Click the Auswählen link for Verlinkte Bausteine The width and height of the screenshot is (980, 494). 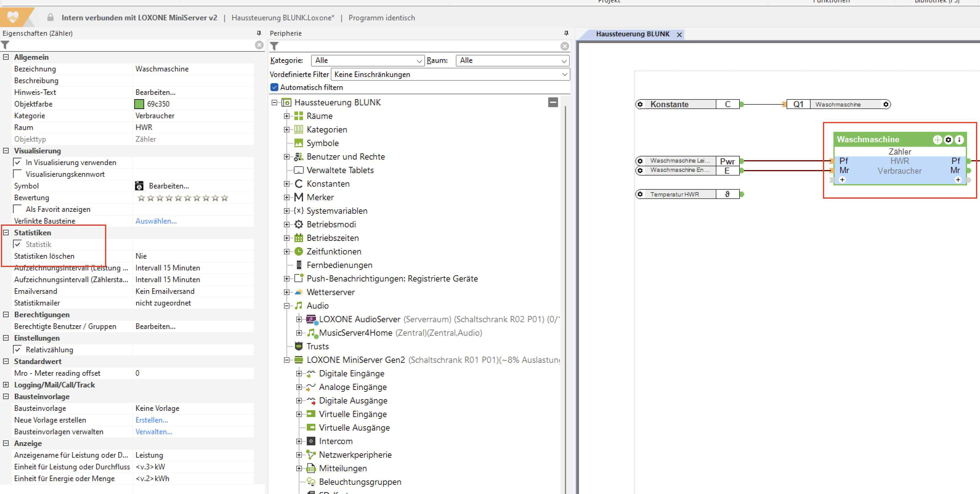pyautogui.click(x=156, y=221)
